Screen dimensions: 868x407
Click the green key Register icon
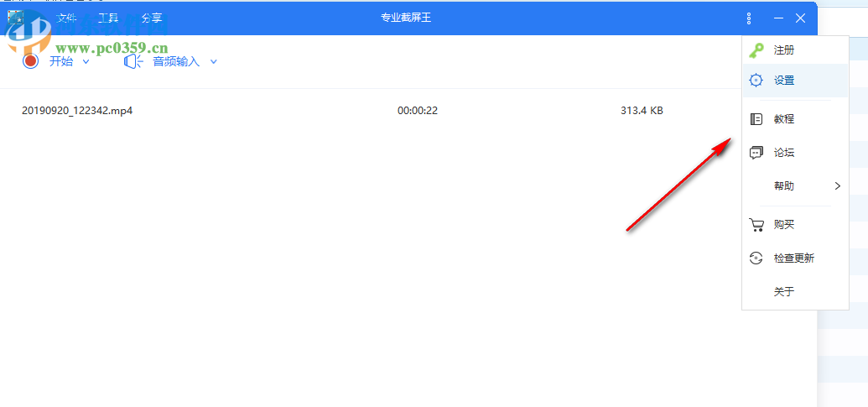click(756, 50)
